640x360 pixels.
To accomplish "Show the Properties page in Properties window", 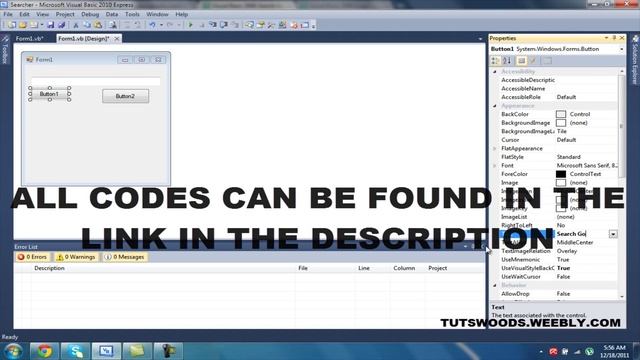I will pyautogui.click(x=522, y=60).
